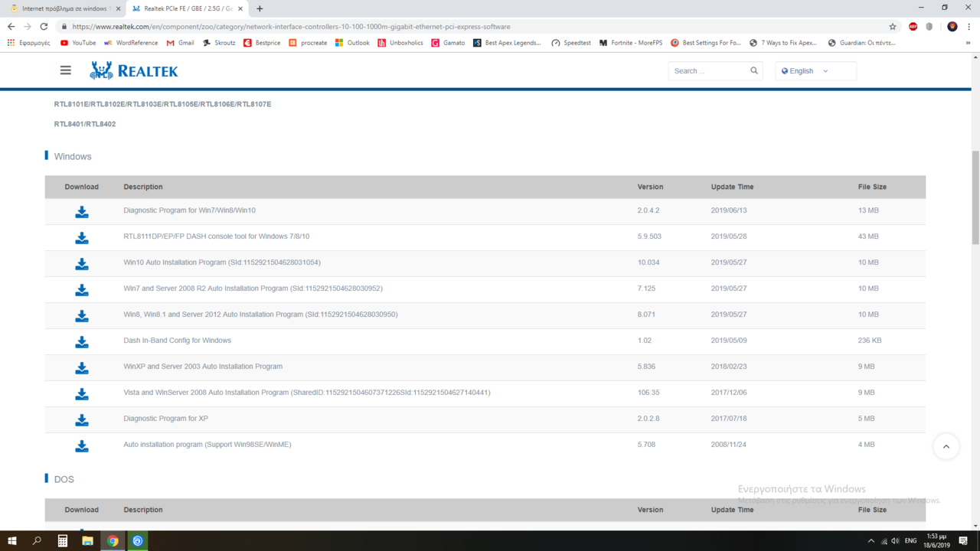This screenshot has height=551, width=980.
Task: Click the Diagnostic Program for Win7/Win8/Win10 description
Action: 190,210
